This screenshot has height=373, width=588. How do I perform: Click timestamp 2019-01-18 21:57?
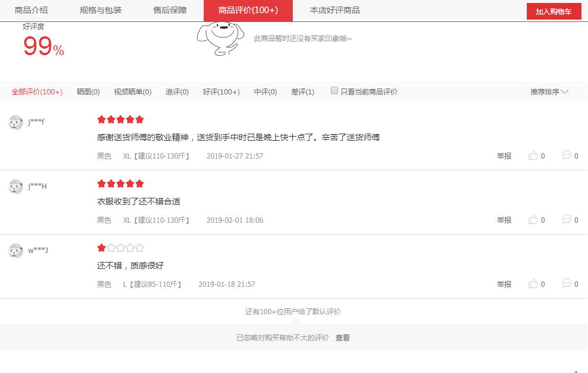tap(227, 284)
